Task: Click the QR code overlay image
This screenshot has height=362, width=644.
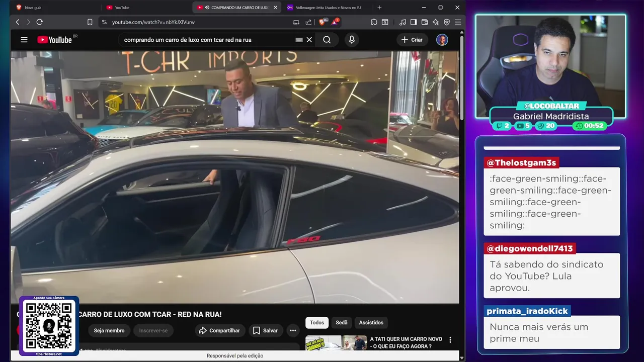Action: click(x=49, y=326)
